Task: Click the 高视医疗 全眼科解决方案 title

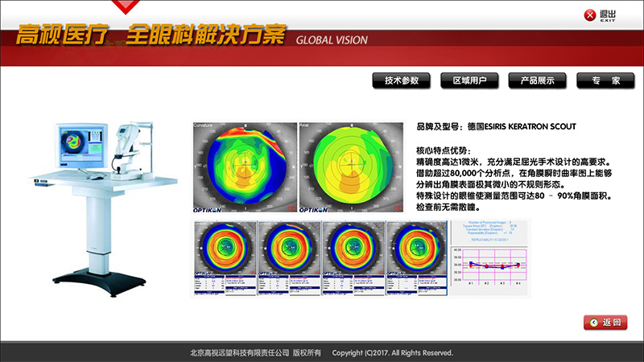Action: [x=151, y=34]
